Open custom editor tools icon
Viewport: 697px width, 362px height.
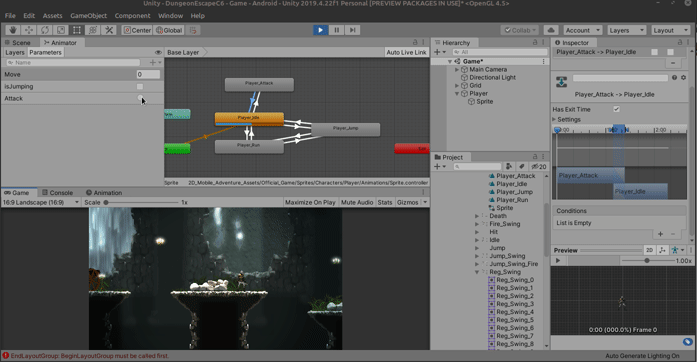[x=108, y=30]
